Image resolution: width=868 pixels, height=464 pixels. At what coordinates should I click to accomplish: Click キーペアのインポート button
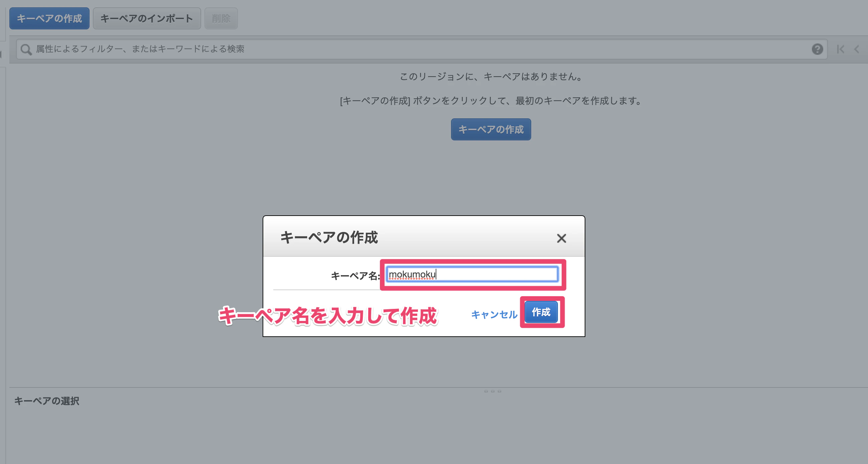coord(147,18)
